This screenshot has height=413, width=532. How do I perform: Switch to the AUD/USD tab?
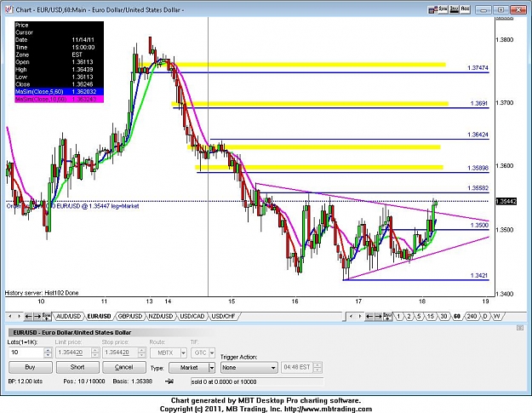[x=68, y=316]
